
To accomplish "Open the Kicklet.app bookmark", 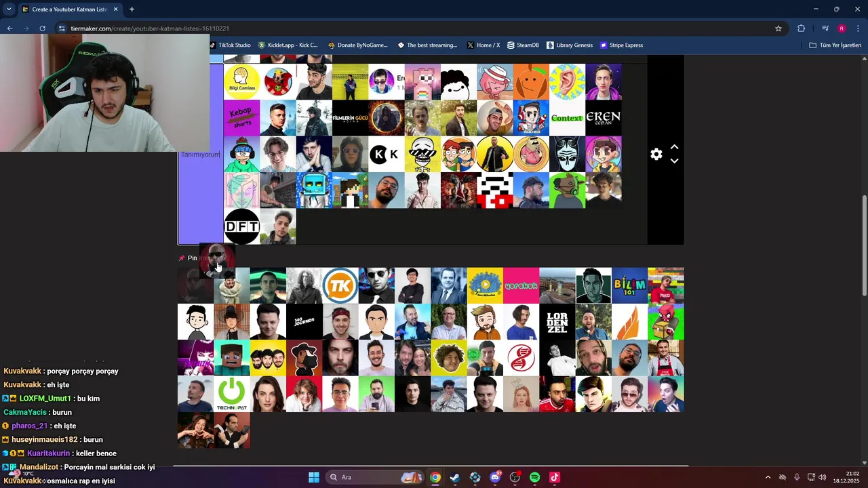I will [x=288, y=45].
